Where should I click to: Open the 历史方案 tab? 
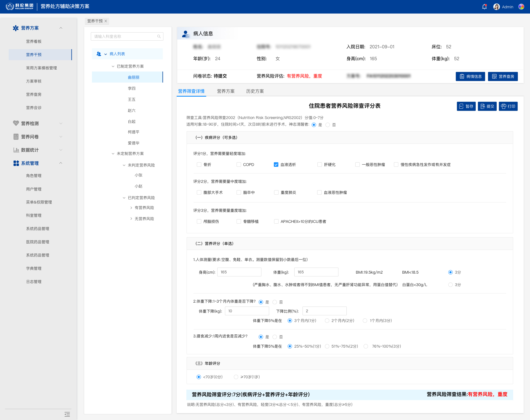click(x=255, y=91)
